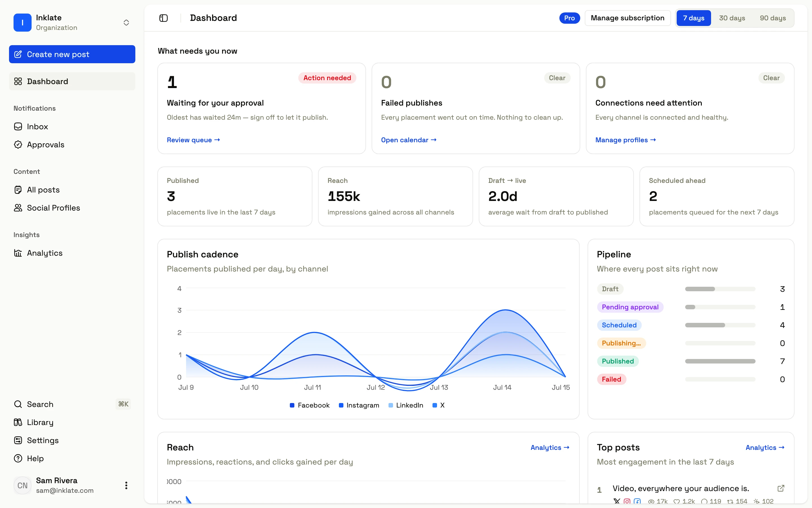Click the Reach 155k stat card
812x508 pixels.
coord(395,196)
